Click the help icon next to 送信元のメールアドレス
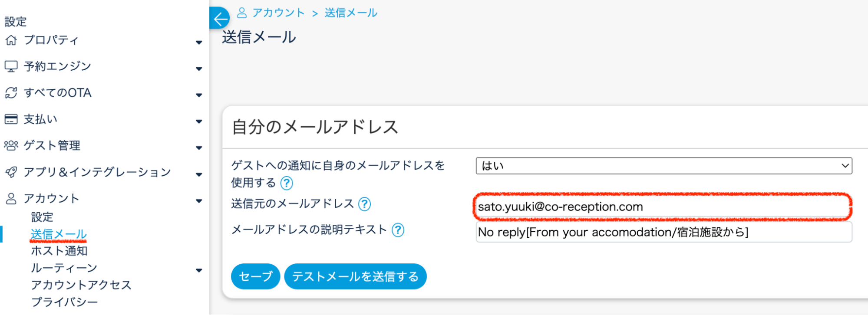The height and width of the screenshot is (315, 868). [364, 204]
